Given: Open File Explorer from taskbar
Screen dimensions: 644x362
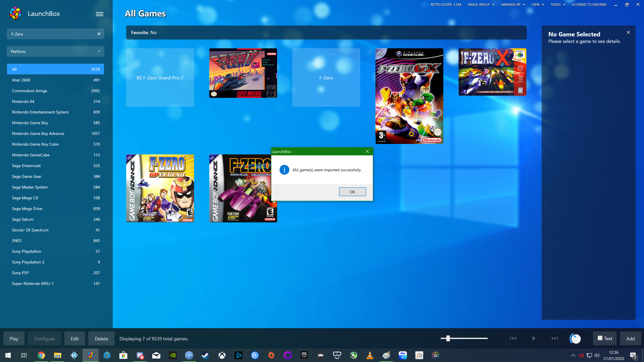Looking at the screenshot, I should [x=58, y=355].
